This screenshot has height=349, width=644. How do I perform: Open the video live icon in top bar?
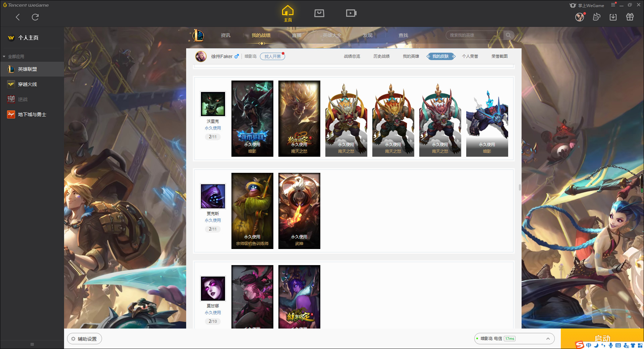[x=351, y=13]
